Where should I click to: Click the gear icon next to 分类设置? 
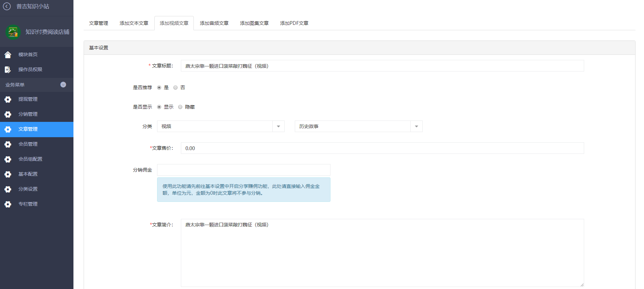8,189
